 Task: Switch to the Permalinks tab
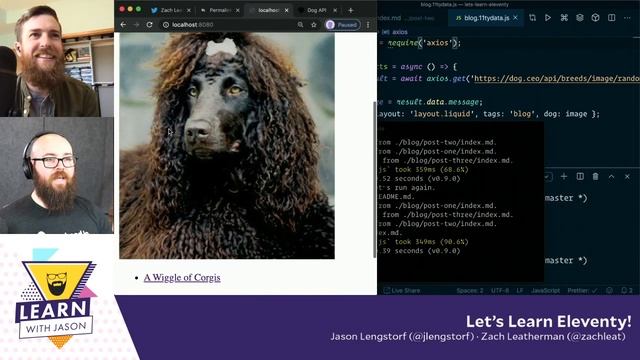[x=219, y=10]
